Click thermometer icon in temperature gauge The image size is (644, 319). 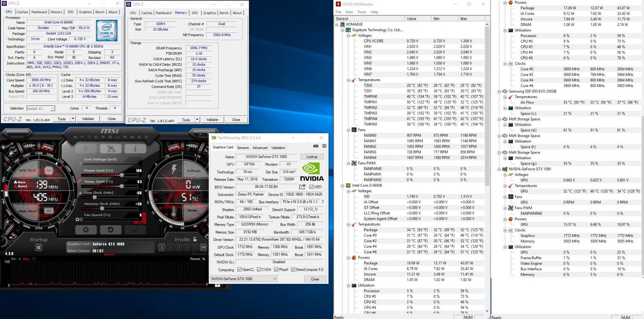coord(174,211)
